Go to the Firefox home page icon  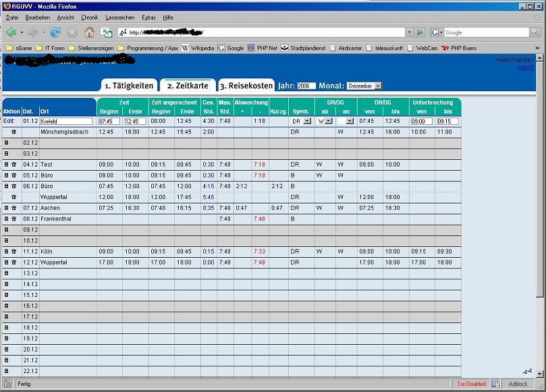(x=89, y=32)
